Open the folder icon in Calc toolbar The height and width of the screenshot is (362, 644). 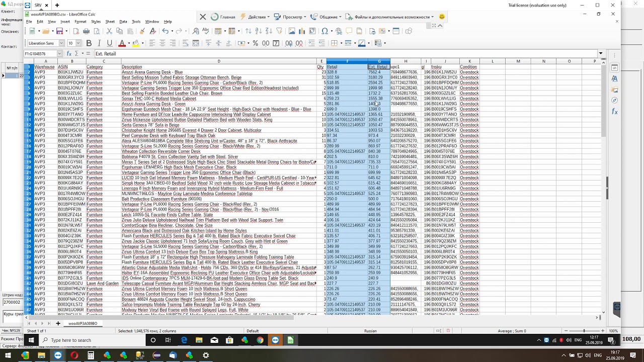[45, 31]
